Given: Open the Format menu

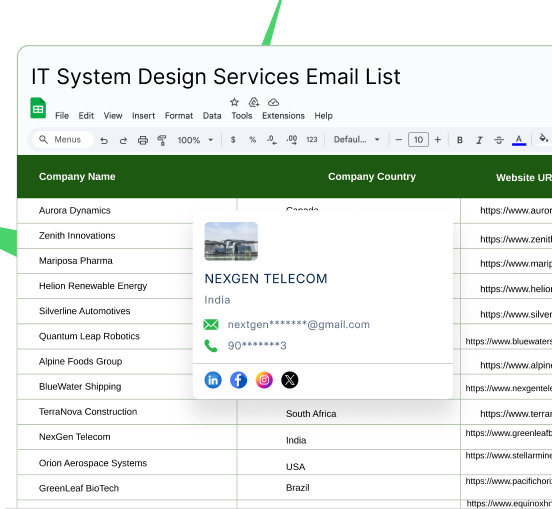Looking at the screenshot, I should [x=179, y=116].
